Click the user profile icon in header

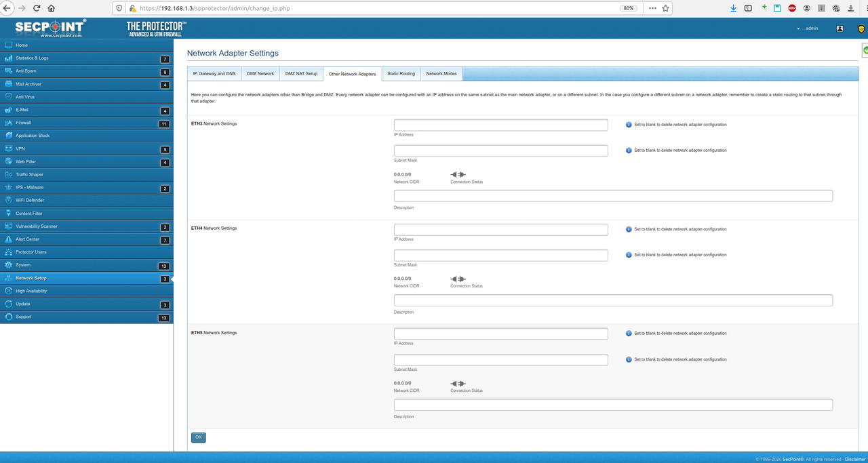click(840, 28)
